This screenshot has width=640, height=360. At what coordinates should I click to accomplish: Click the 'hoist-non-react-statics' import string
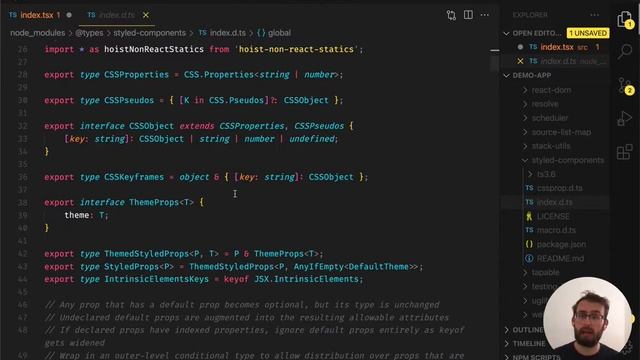pos(296,49)
